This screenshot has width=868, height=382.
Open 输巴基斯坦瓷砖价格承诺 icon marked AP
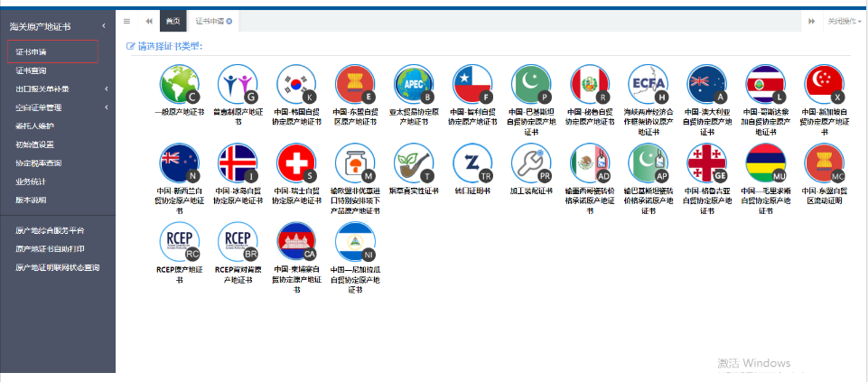click(x=649, y=163)
